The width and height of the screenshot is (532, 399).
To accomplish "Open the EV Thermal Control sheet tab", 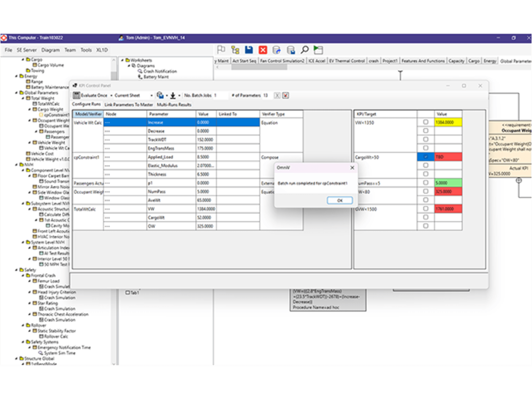I will [347, 61].
